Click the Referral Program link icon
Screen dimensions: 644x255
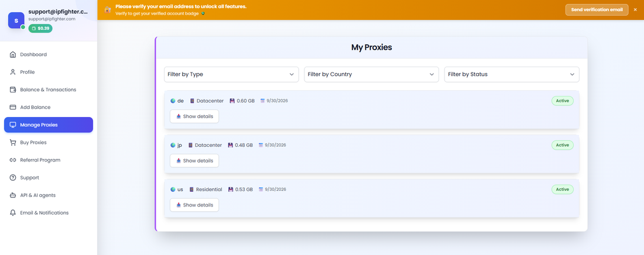pyautogui.click(x=13, y=160)
